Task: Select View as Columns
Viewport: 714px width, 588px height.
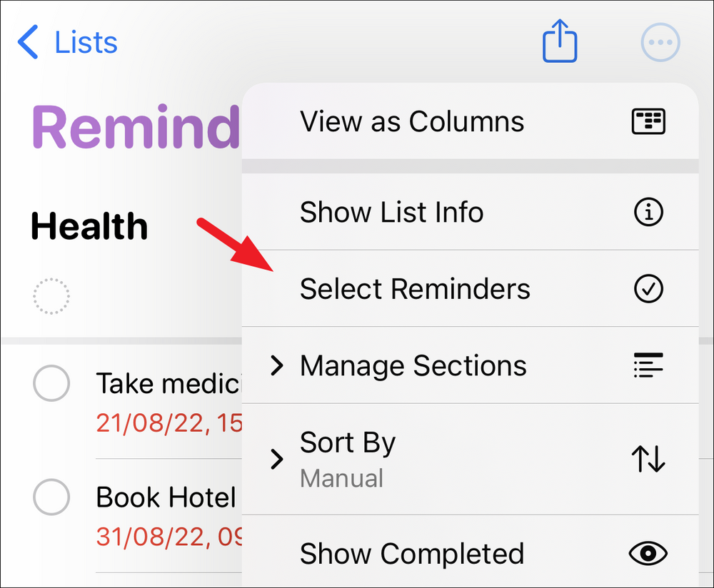Action: [412, 121]
